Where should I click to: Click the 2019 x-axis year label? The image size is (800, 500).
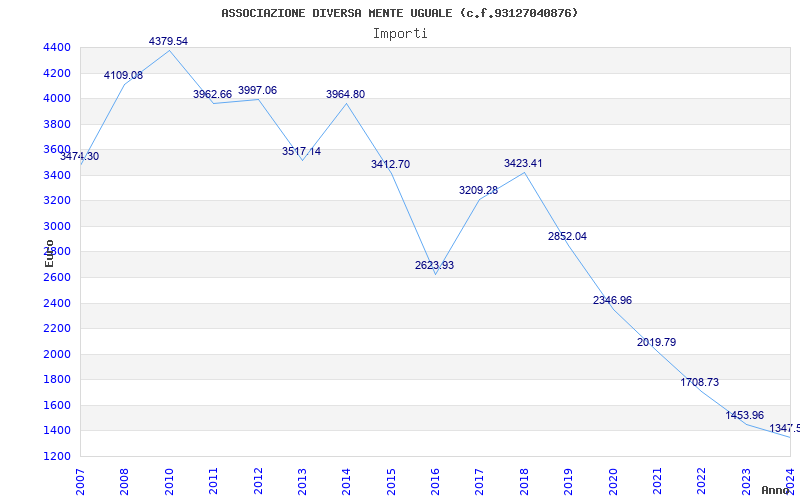point(568,481)
